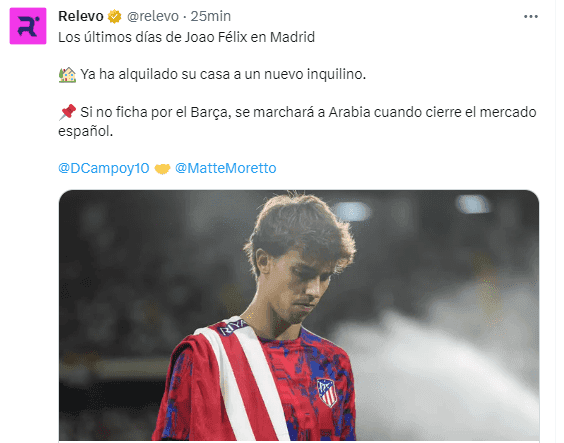Click the sentence 'Ya ha alquilado su casa'
The width and height of the screenshot is (564, 443).
(x=156, y=74)
